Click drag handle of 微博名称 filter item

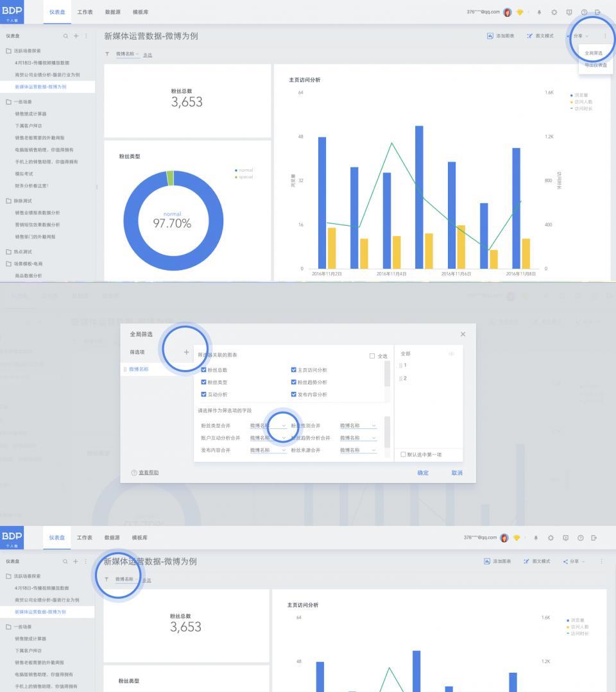coord(125,369)
